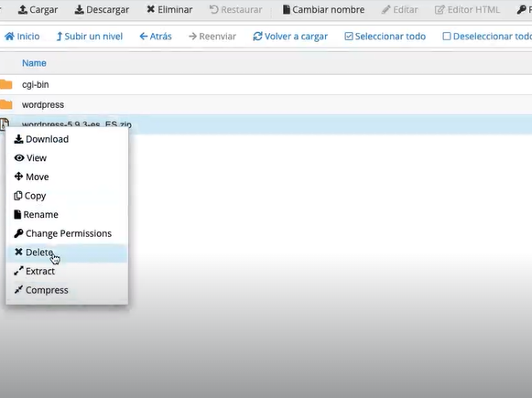Click the Compress arrows icon in context menu
The image size is (532, 398).
(x=18, y=290)
